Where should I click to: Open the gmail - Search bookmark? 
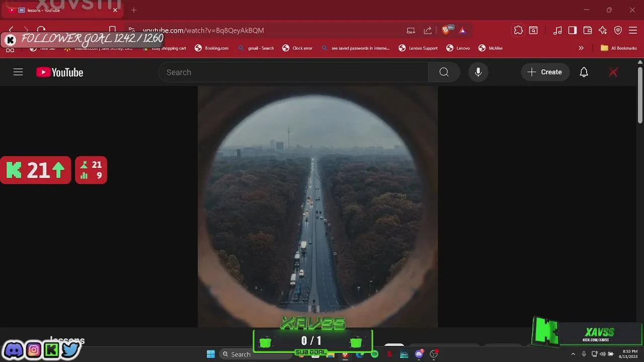(256, 48)
